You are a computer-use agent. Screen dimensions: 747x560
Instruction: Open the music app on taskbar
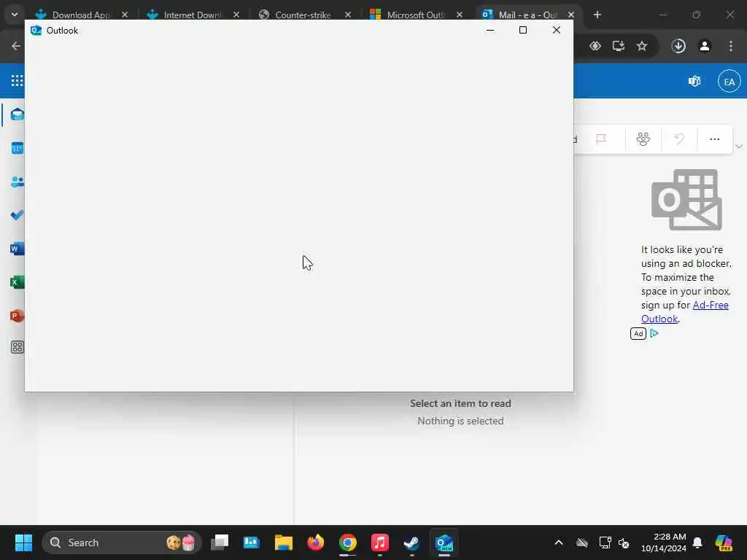click(379, 542)
